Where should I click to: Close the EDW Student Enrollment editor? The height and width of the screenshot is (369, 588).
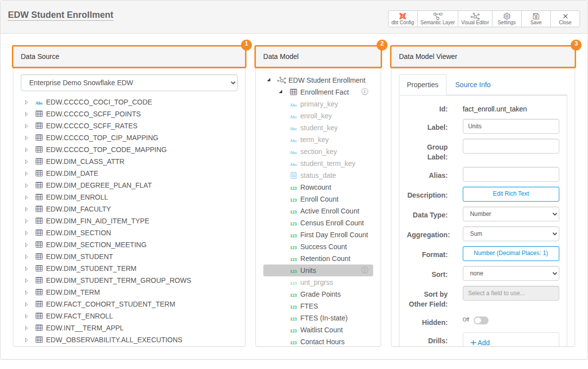pos(565,19)
